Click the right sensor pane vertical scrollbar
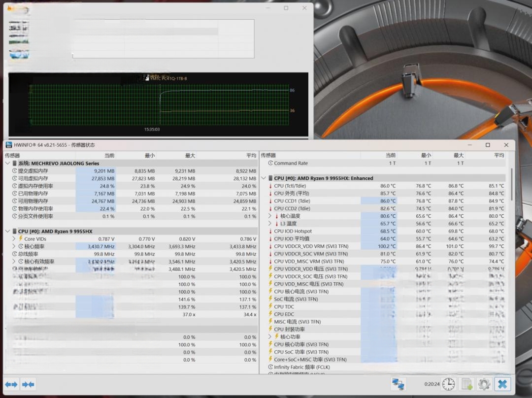 pyautogui.click(x=511, y=183)
